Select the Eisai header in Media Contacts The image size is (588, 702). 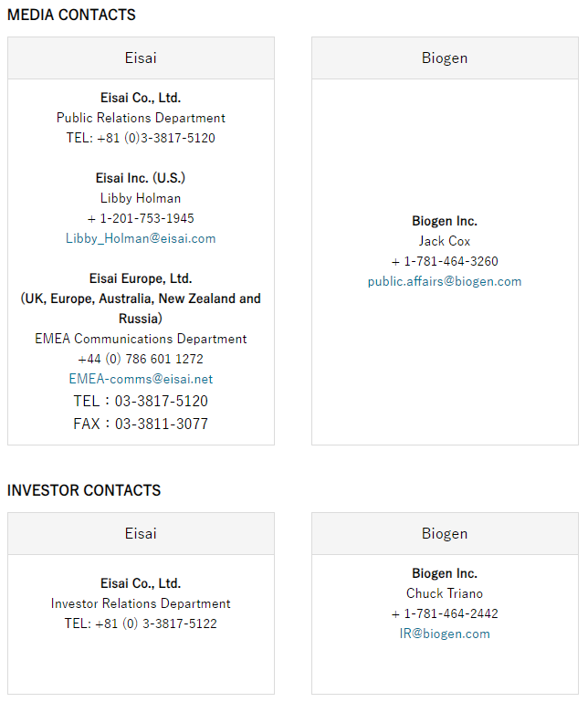point(141,58)
